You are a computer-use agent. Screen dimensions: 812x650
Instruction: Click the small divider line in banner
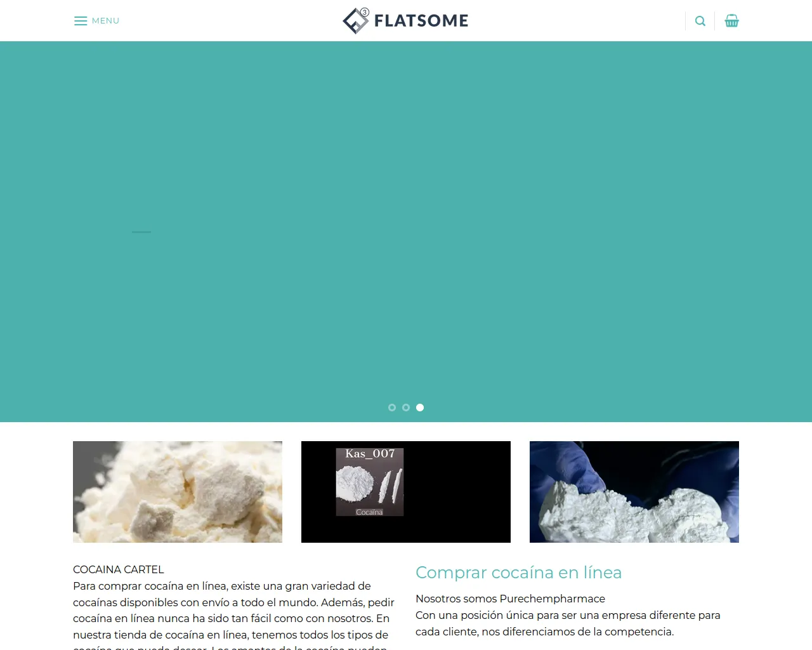141,232
